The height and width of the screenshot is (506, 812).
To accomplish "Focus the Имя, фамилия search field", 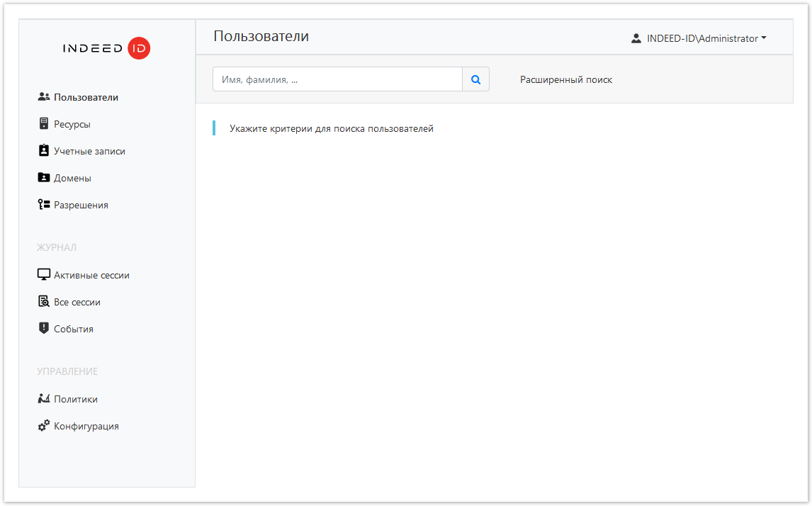I will pos(337,80).
